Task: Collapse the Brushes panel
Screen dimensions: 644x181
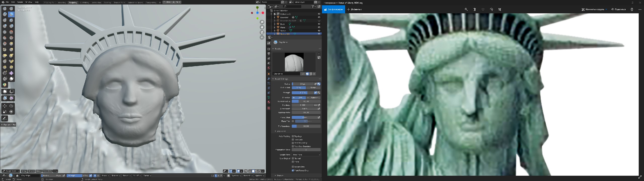Action: (273, 49)
